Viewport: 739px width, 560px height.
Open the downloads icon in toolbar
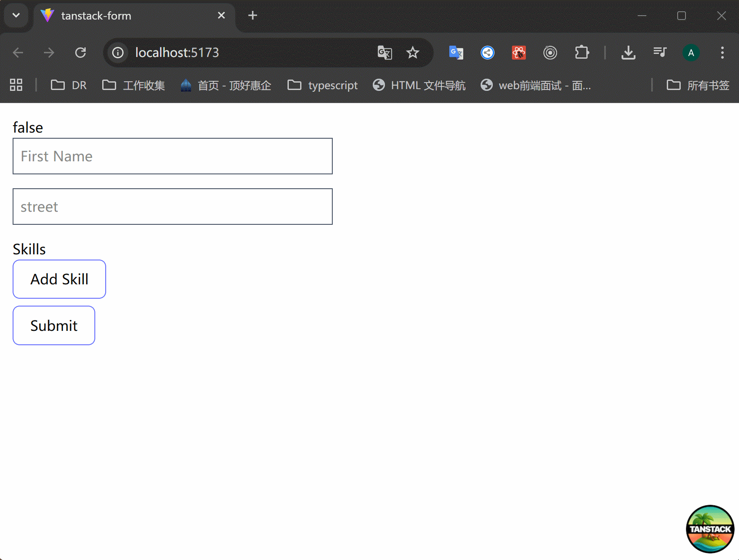[628, 53]
